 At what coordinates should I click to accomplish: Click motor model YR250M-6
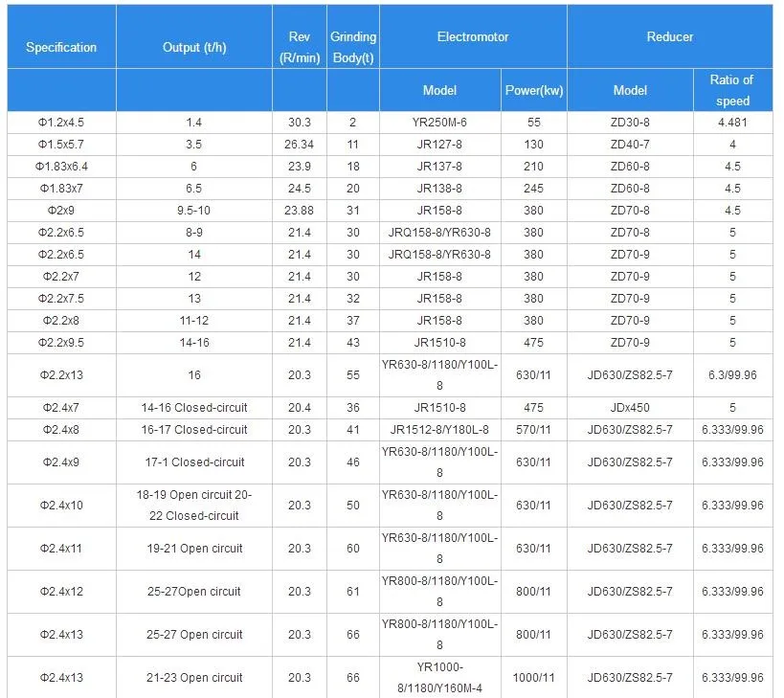coord(439,123)
